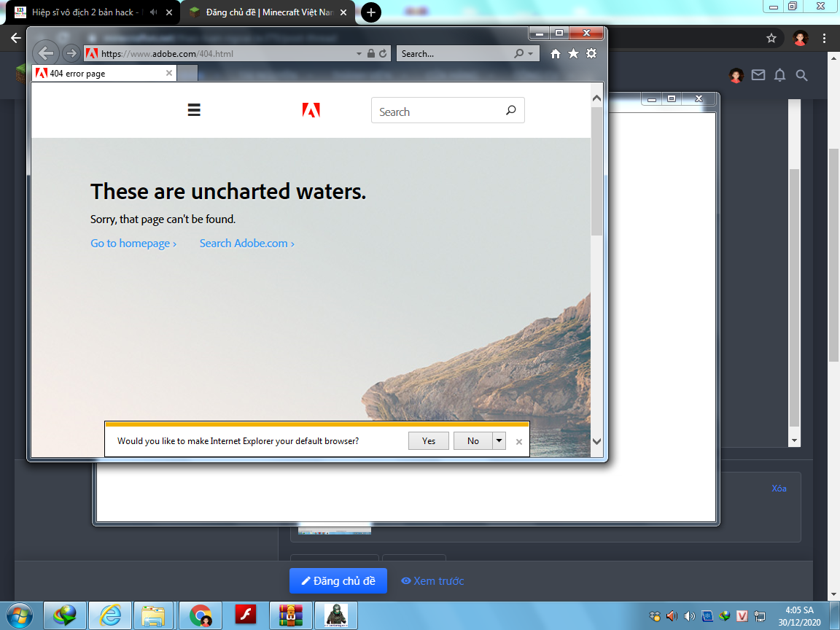Open Adobe hamburger menu

194,110
